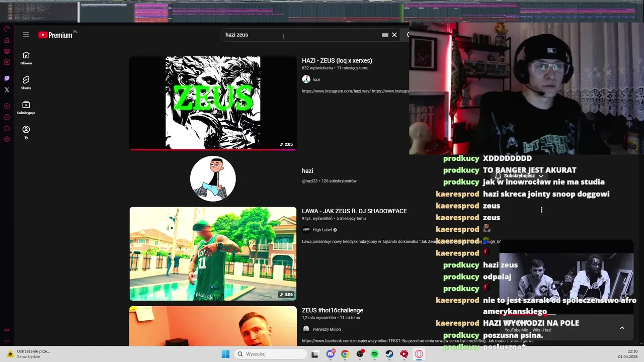
Task: Open the hazi channel under the ZEUS video
Action: pyautogui.click(x=316, y=79)
